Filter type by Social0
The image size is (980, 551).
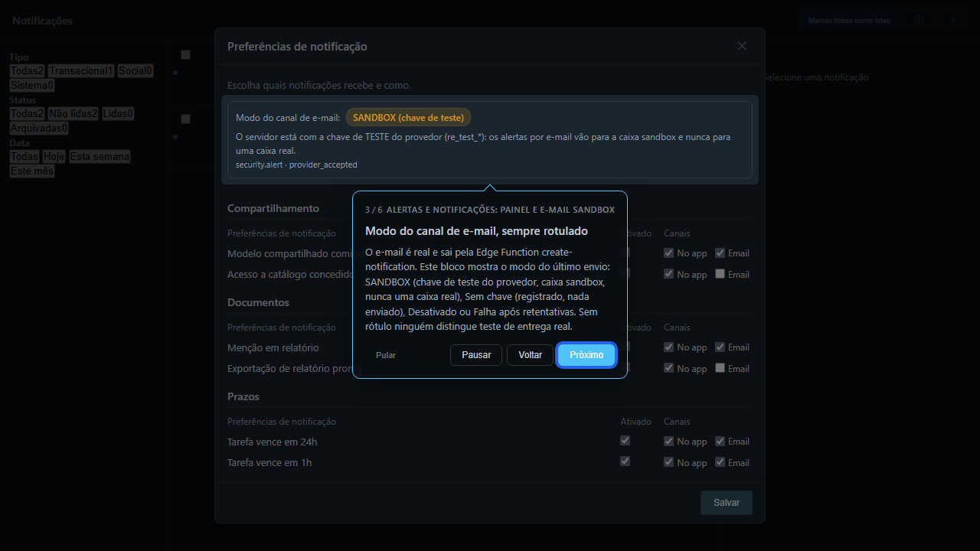(x=136, y=70)
